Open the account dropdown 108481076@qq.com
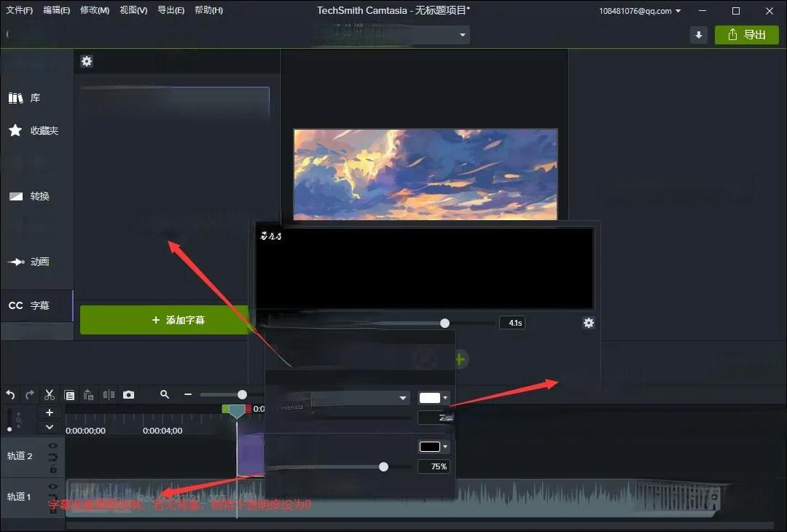The image size is (787, 532). click(640, 11)
